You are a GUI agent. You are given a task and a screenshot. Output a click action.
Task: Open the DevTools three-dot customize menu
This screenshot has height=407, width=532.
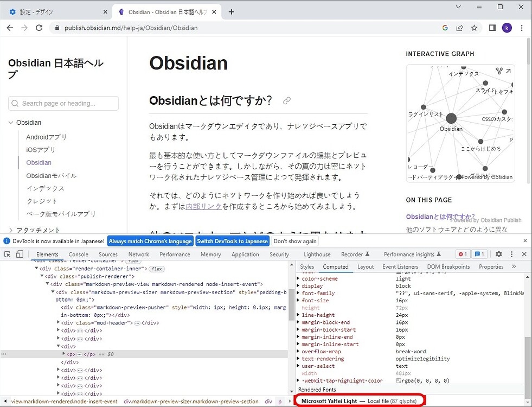click(x=511, y=254)
